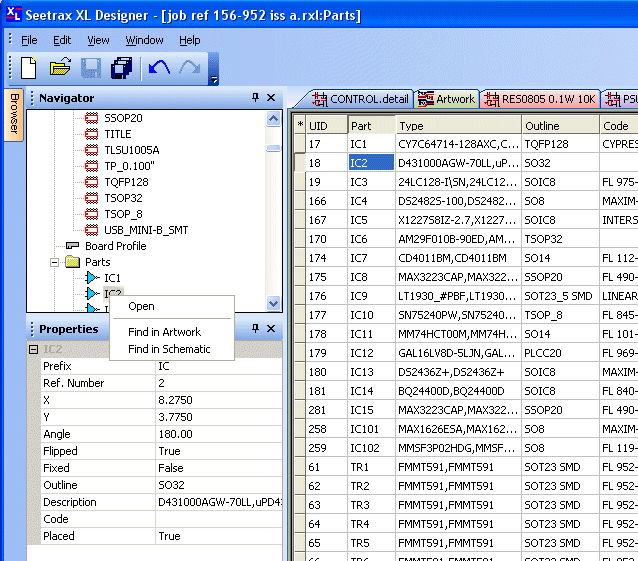638x561 pixels.
Task: Close the Navigator panel
Action: [x=273, y=98]
